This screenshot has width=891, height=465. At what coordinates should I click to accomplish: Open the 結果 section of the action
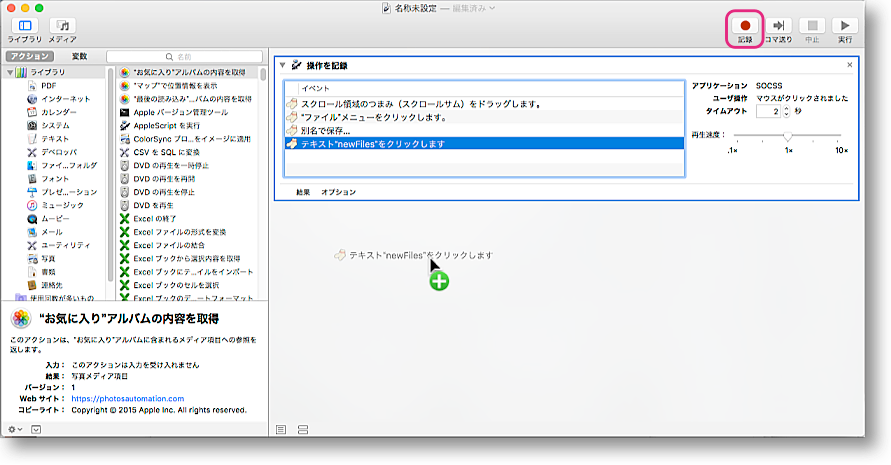(302, 191)
